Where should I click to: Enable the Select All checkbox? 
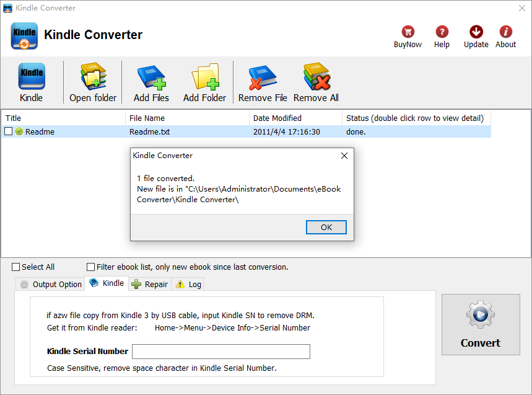coord(15,267)
